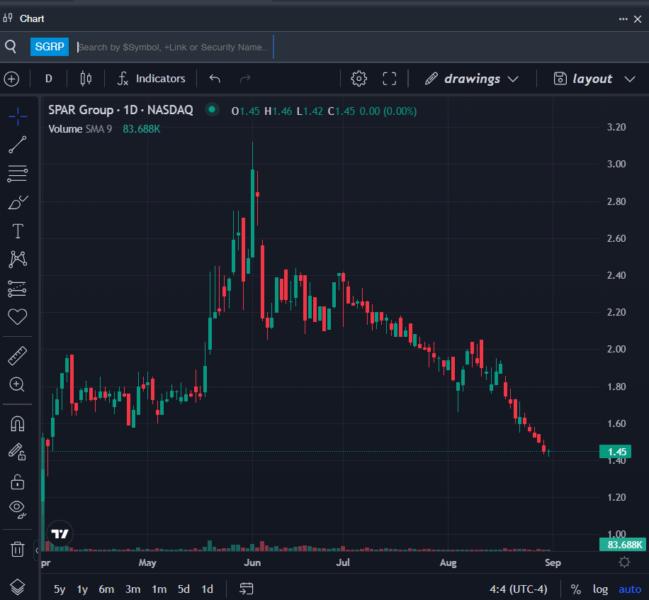Screen dimensions: 649x600
Task: Open the D timeframe interval selector
Action: [x=48, y=79]
